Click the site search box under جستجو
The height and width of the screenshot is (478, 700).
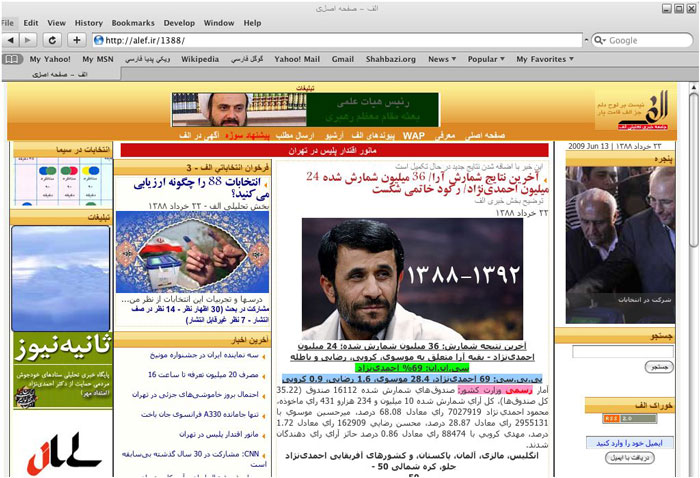click(623, 352)
